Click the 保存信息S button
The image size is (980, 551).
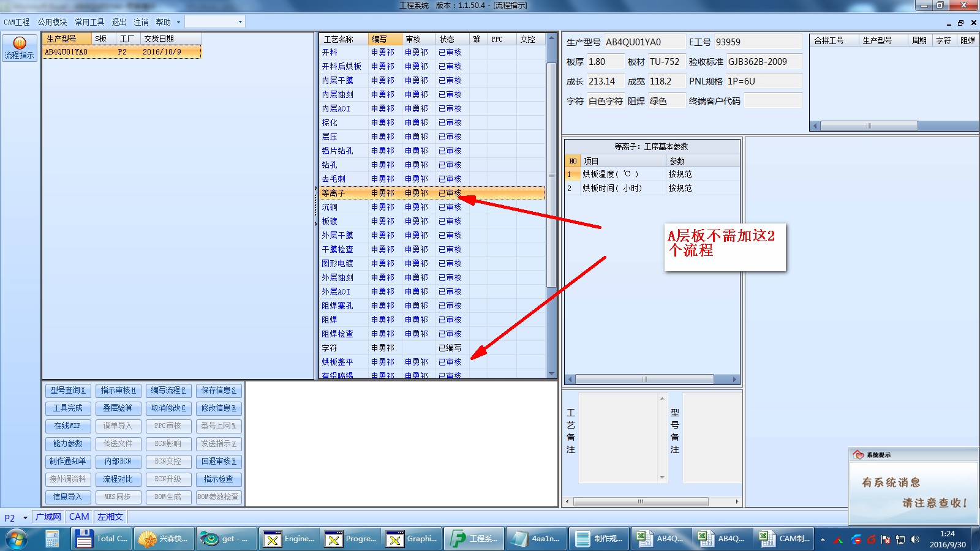(219, 390)
